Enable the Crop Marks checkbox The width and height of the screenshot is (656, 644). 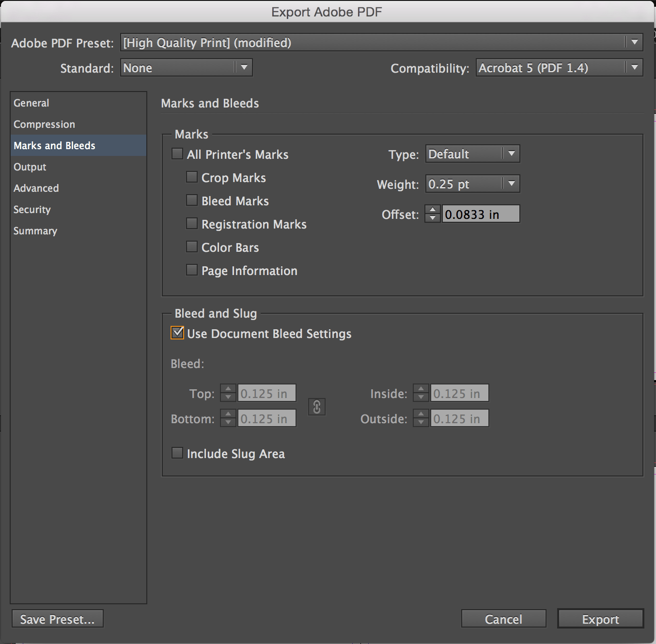click(192, 177)
